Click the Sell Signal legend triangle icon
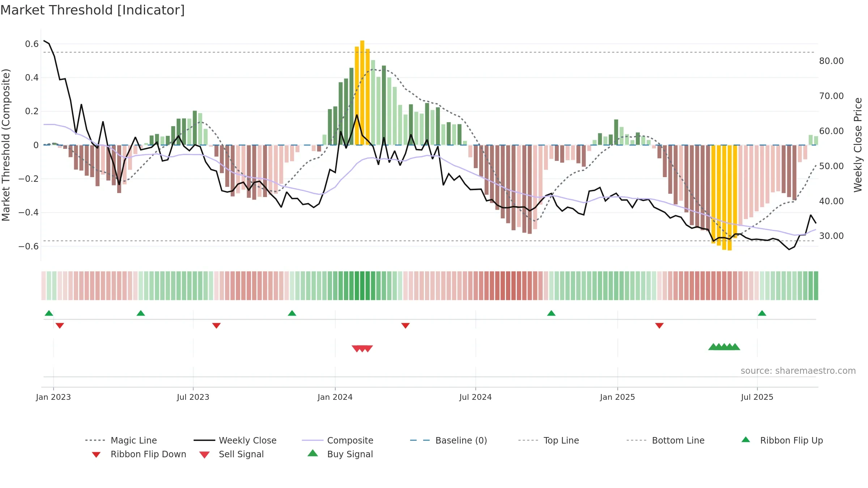The image size is (868, 488). click(204, 455)
